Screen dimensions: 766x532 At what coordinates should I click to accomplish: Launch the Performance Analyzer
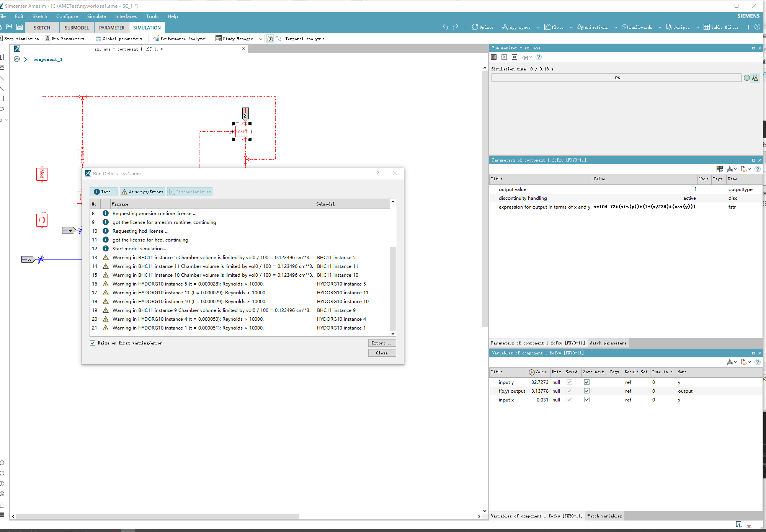(x=180, y=39)
